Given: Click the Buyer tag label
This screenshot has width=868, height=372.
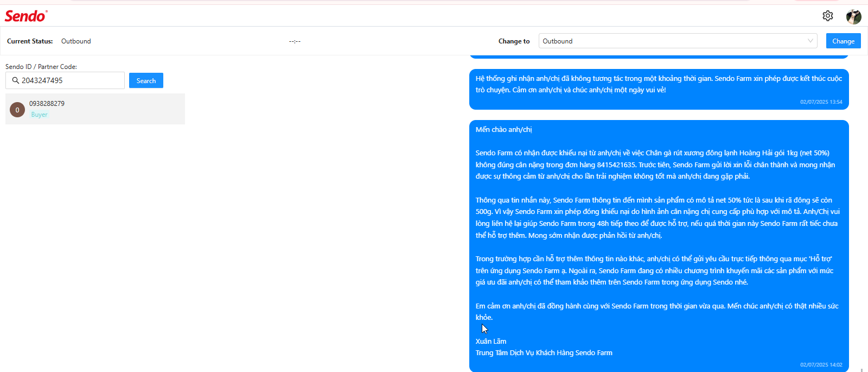Looking at the screenshot, I should click(39, 115).
